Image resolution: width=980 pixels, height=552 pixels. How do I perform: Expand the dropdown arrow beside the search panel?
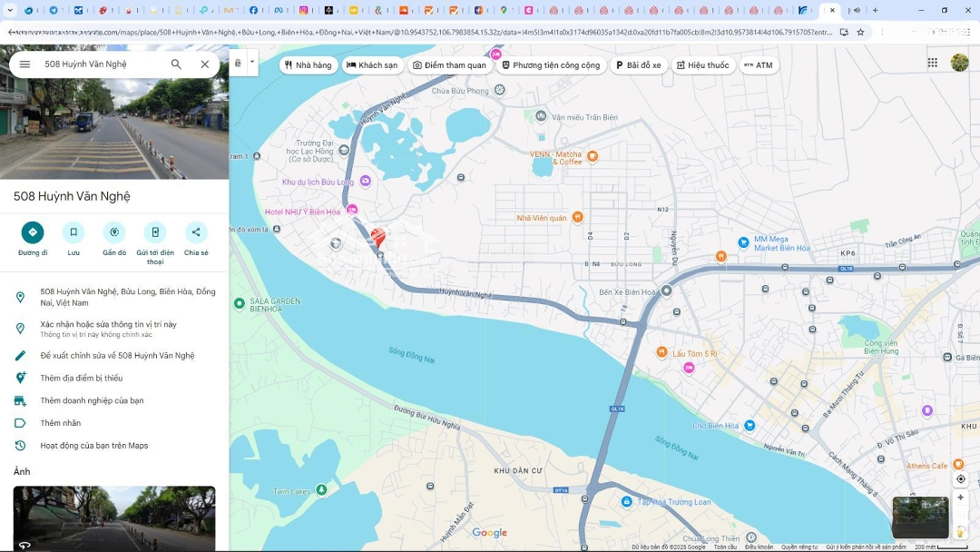(x=252, y=63)
